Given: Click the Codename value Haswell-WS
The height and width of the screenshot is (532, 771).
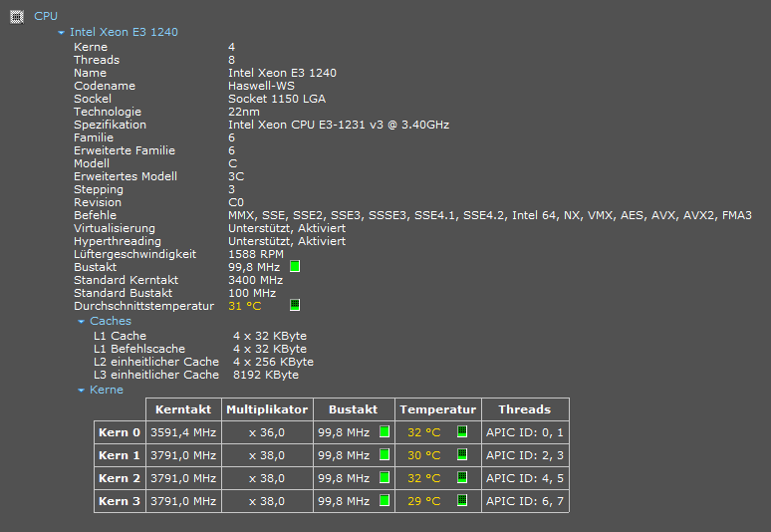Looking at the screenshot, I should pyautogui.click(x=261, y=86).
